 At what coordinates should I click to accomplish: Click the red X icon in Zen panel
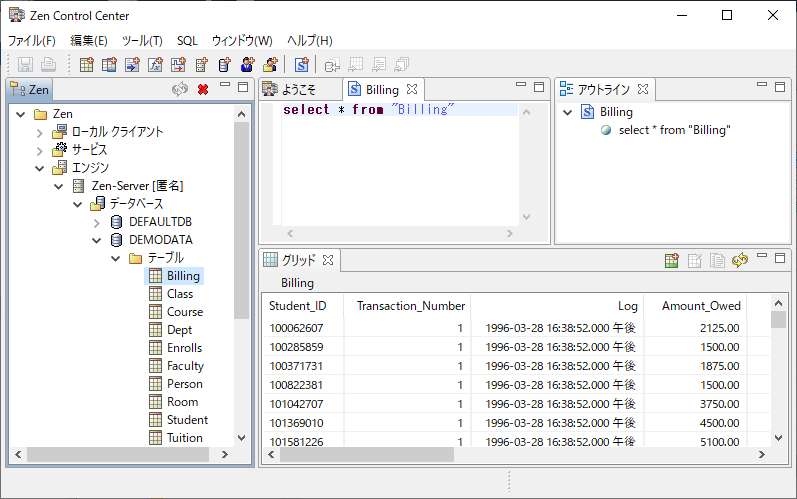[202, 89]
